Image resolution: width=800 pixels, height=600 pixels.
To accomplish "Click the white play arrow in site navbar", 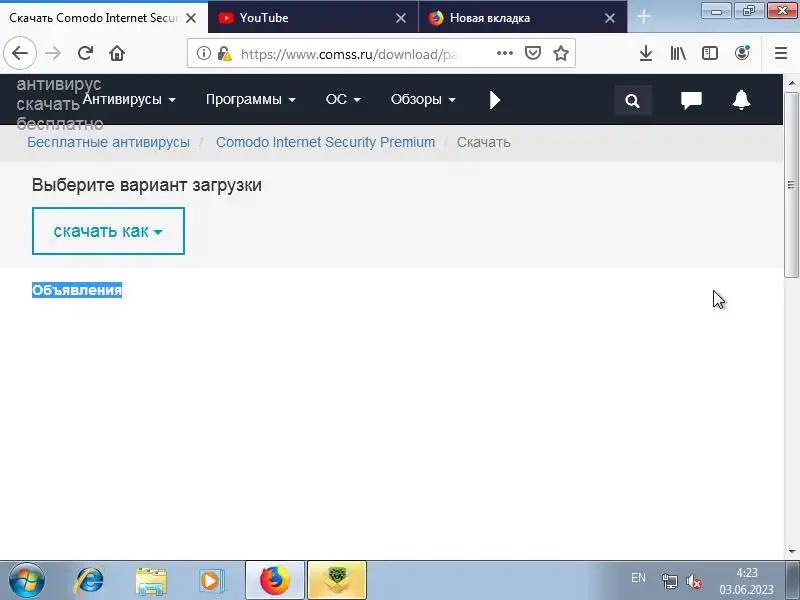I will (494, 100).
